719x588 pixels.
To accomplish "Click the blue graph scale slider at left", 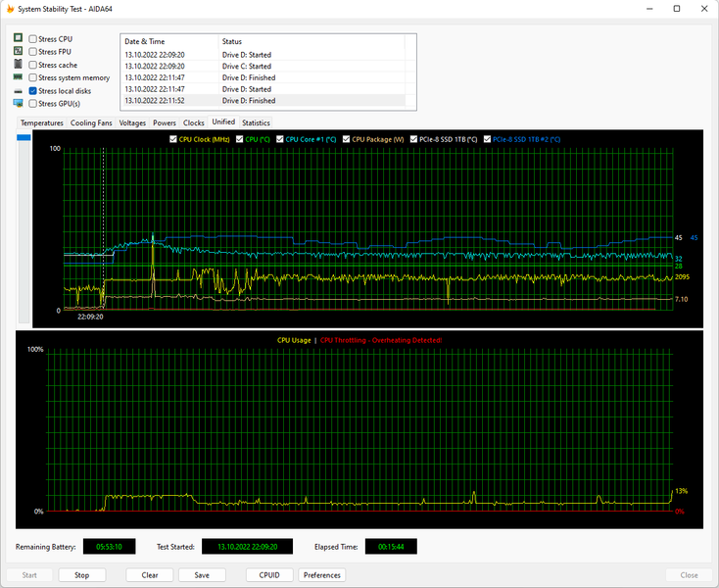I will 24,138.
